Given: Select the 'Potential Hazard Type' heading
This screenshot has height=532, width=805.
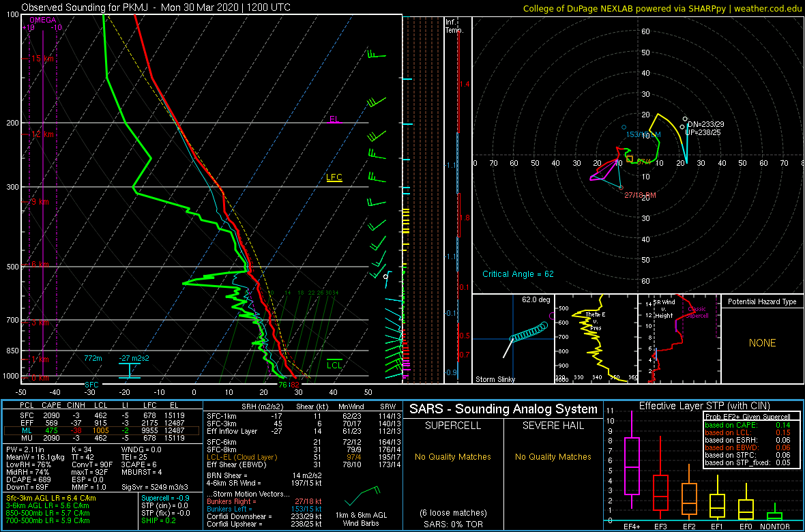Looking at the screenshot, I should tap(762, 302).
